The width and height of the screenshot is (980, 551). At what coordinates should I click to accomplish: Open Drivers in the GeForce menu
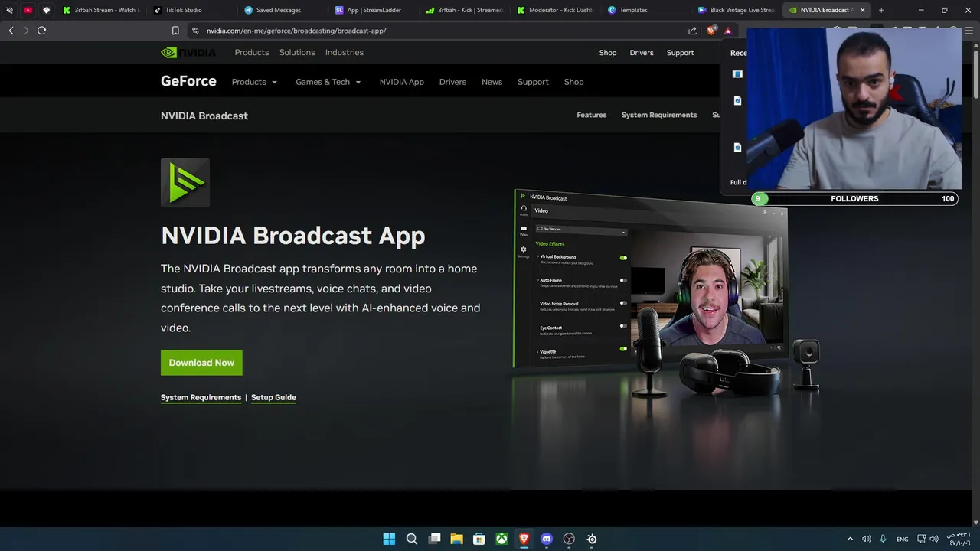click(x=452, y=82)
